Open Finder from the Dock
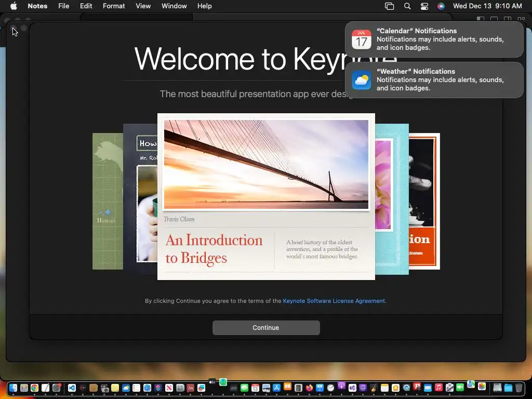532x399 pixels. [13, 388]
